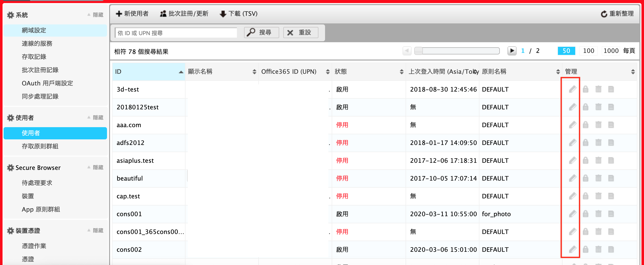The height and width of the screenshot is (265, 644).
Task: Edit user cap.test with pencil icon
Action: click(x=572, y=196)
